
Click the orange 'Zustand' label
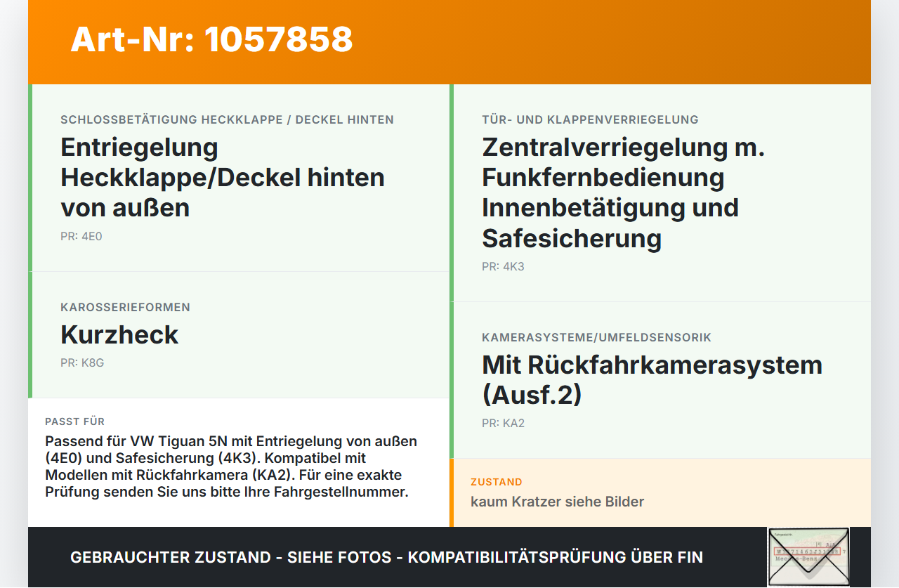click(496, 482)
